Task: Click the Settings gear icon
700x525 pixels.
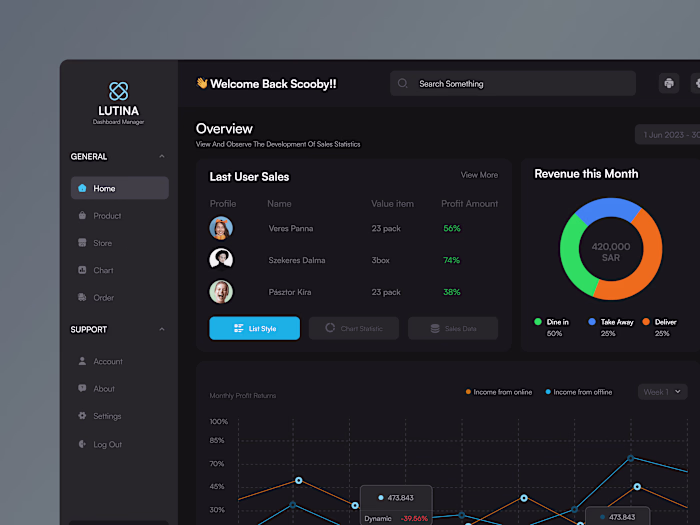Action: pyautogui.click(x=82, y=416)
